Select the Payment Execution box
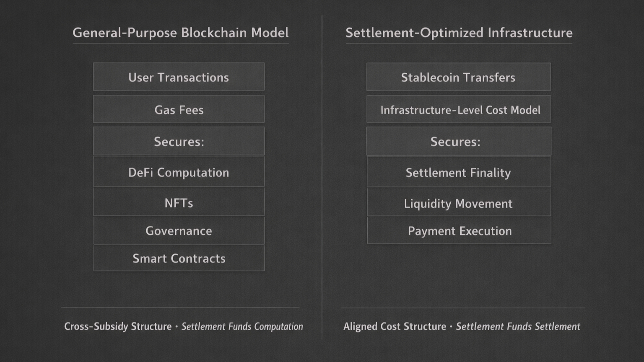The height and width of the screenshot is (362, 644). point(460,231)
